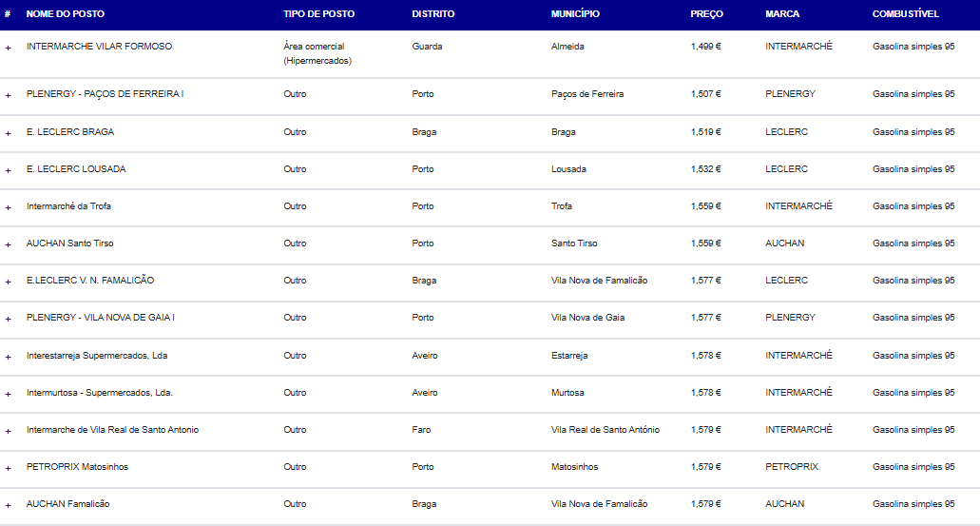Click the TIPO DE POSTO column header
The image size is (980, 526).
pyautogui.click(x=318, y=14)
